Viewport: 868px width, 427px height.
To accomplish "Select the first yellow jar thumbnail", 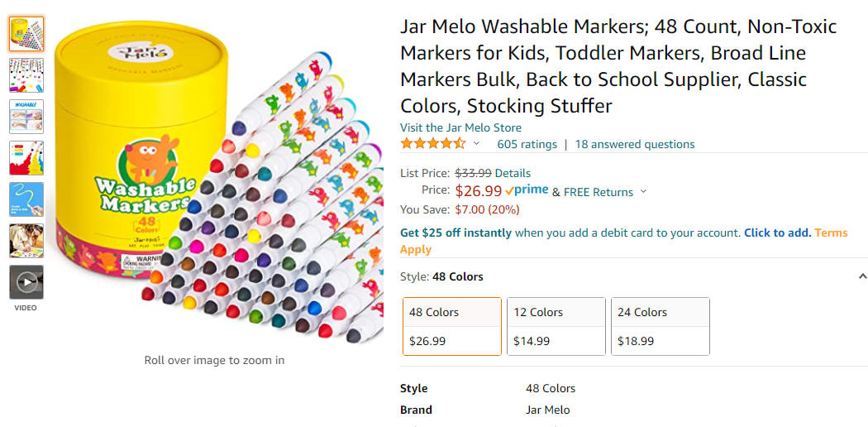I will pos(26,34).
